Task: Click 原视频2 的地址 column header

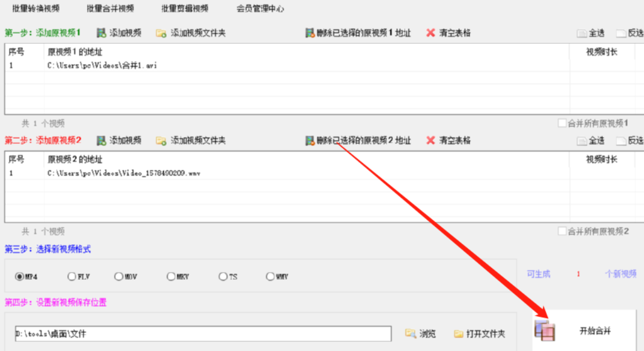Action: (x=75, y=159)
